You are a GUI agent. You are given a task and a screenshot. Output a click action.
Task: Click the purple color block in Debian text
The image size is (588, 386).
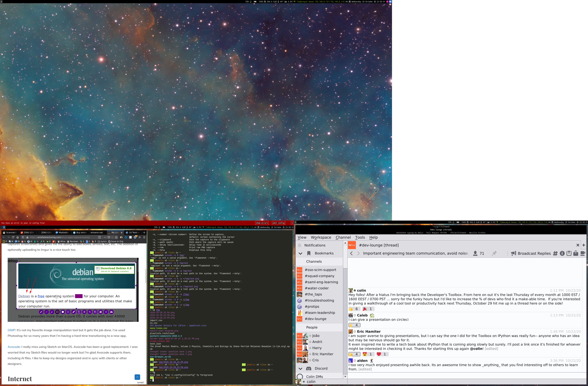tap(79, 296)
